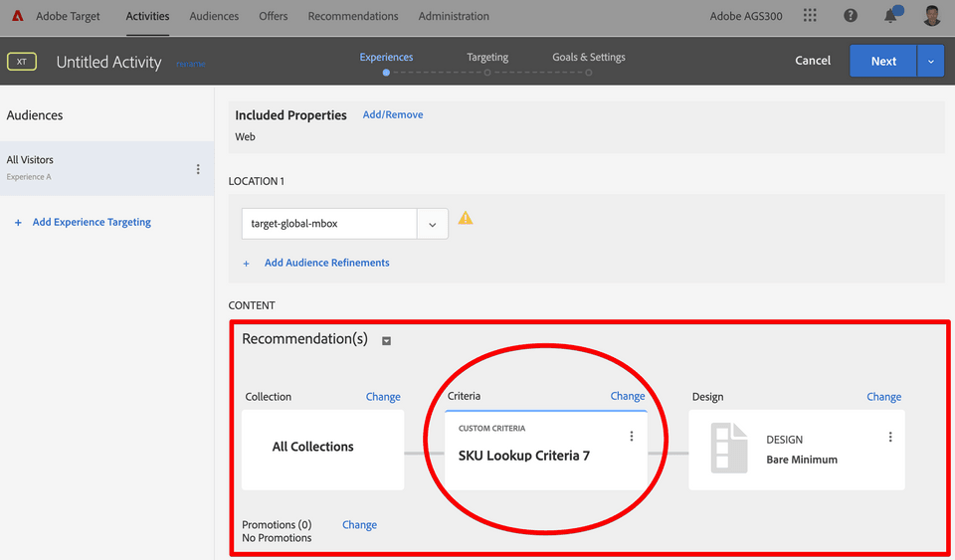Click the Bare Minimum design document icon
The image size is (955, 560).
729,448
